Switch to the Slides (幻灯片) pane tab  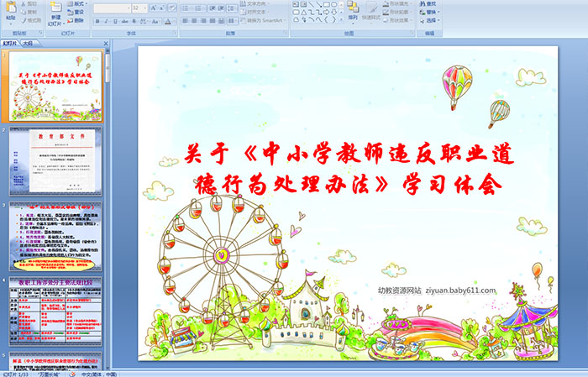[x=10, y=44]
